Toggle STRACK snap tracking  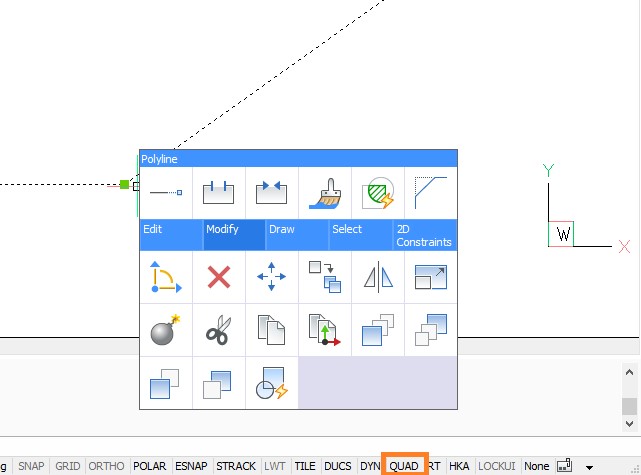(x=236, y=466)
